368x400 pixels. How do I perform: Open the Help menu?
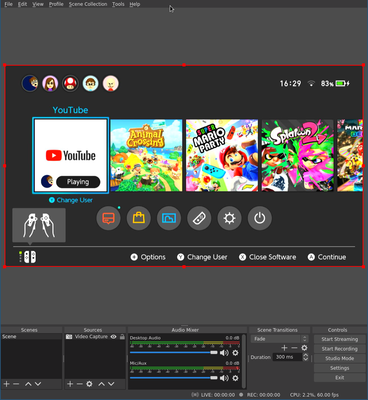tap(135, 4)
